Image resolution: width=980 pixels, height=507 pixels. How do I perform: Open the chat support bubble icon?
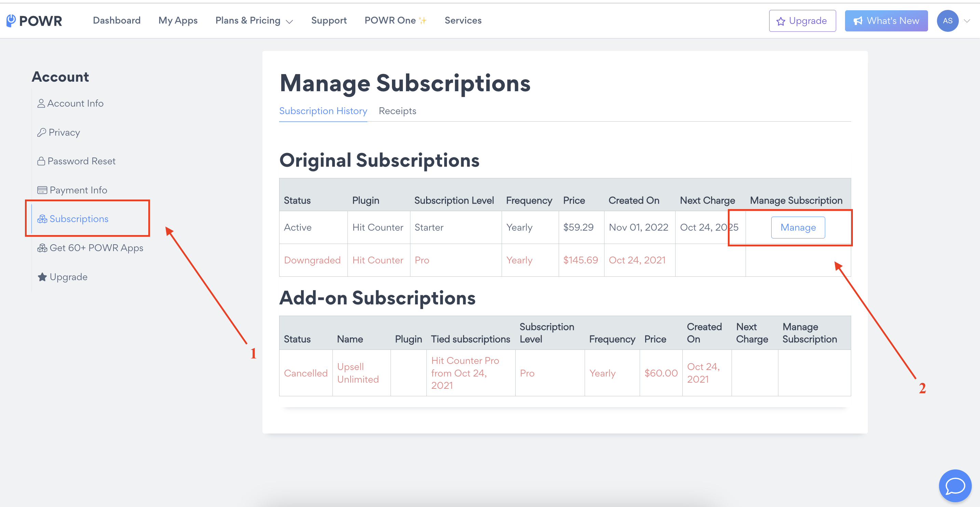pos(955,486)
